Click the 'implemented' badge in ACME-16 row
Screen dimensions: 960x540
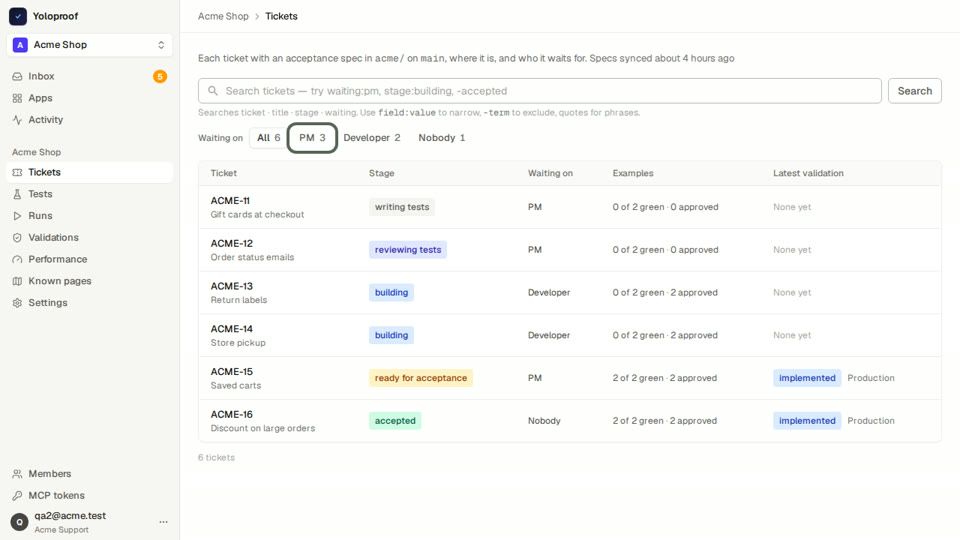tap(807, 421)
